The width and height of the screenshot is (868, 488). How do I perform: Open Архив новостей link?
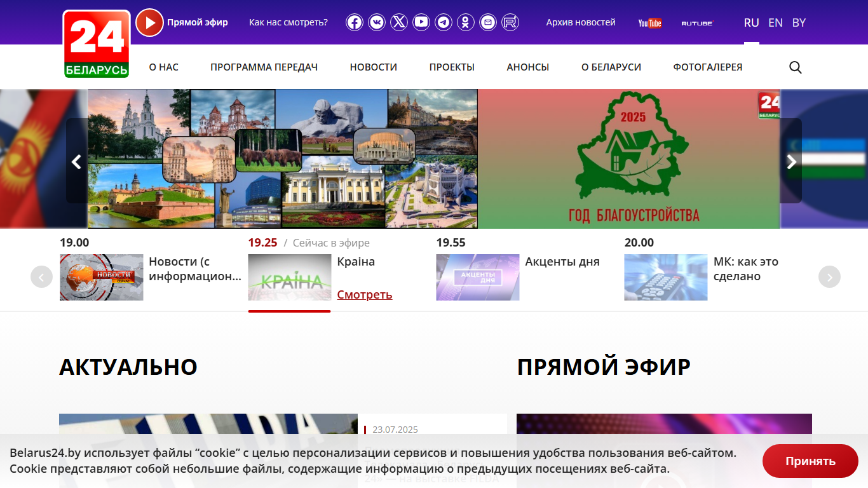click(x=581, y=22)
